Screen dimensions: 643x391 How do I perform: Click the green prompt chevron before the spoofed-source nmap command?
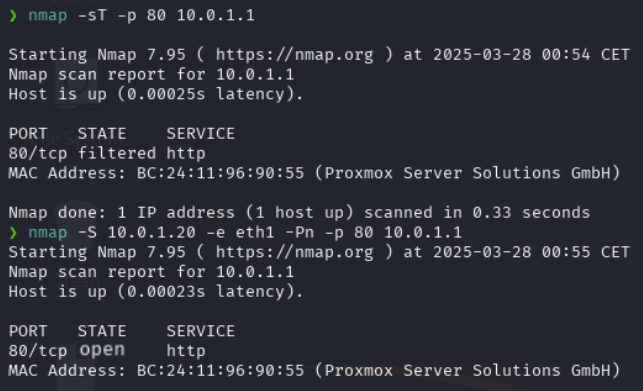pyautogui.click(x=13, y=233)
